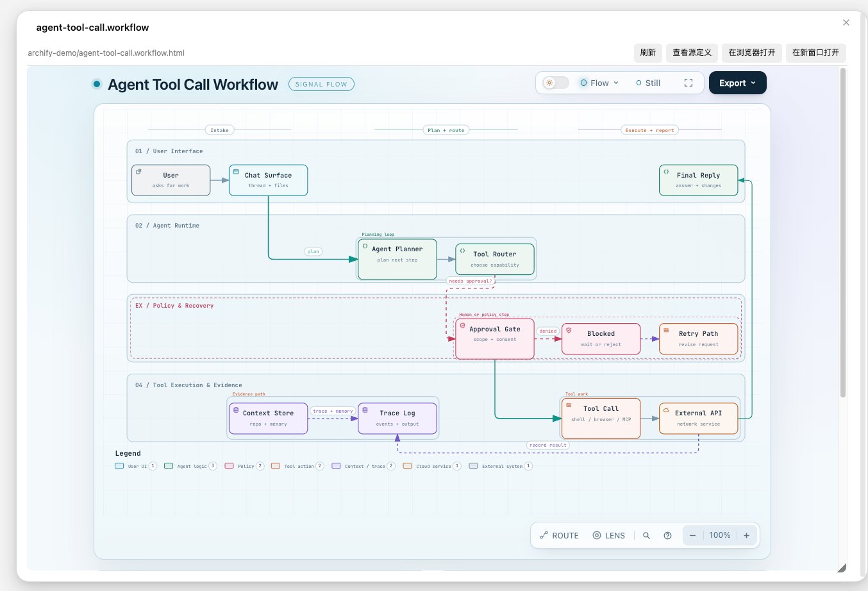Click the External API cloud icon

(666, 410)
